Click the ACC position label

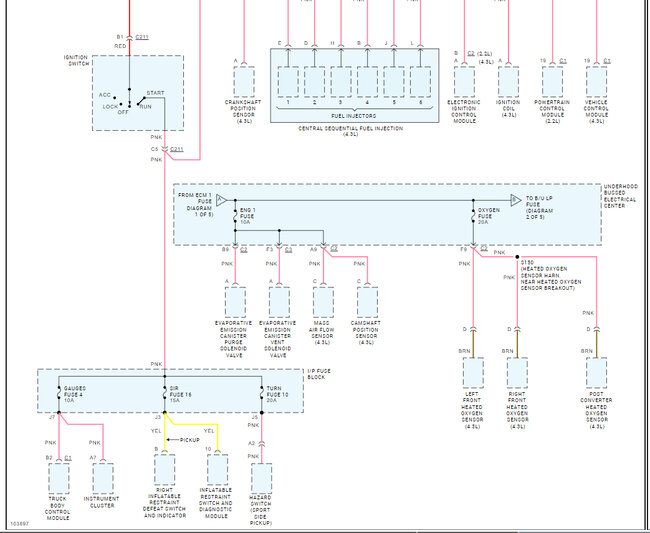pyautogui.click(x=104, y=95)
